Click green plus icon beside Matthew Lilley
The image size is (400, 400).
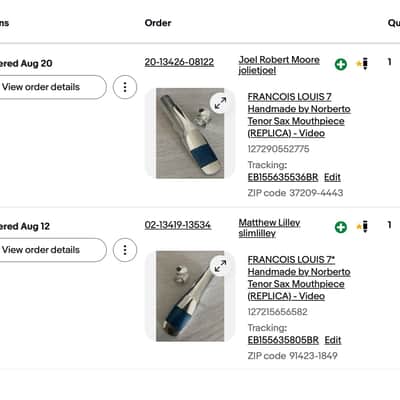coord(341,227)
